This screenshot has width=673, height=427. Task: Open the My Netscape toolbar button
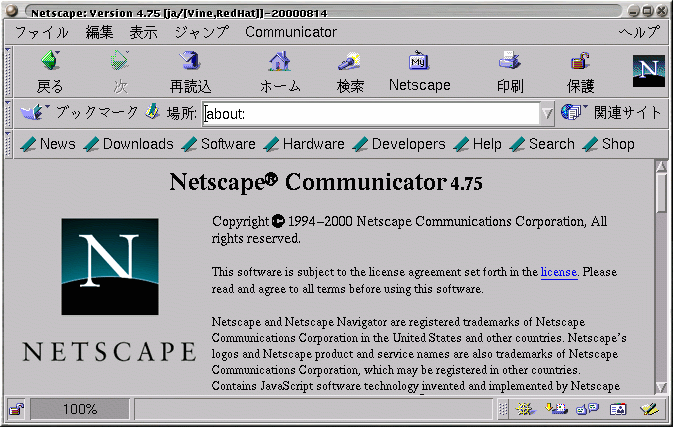419,72
